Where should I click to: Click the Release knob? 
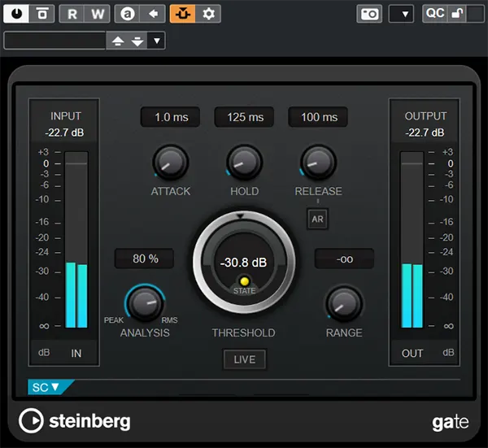click(x=318, y=163)
